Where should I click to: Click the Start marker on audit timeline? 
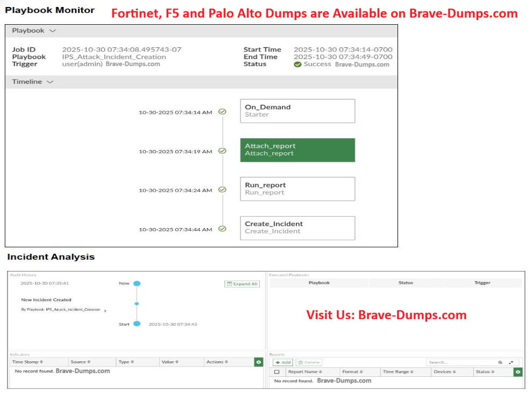click(137, 324)
